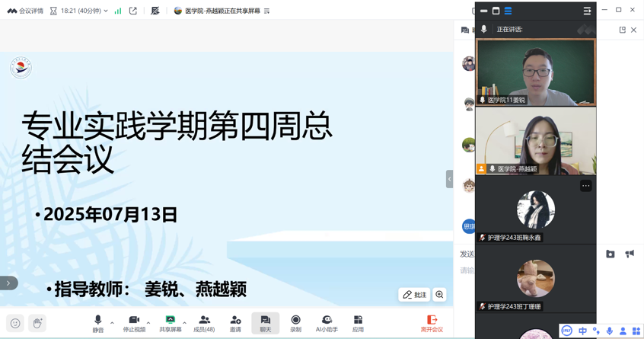Click the 离开会议 leave meeting button

tap(432, 323)
